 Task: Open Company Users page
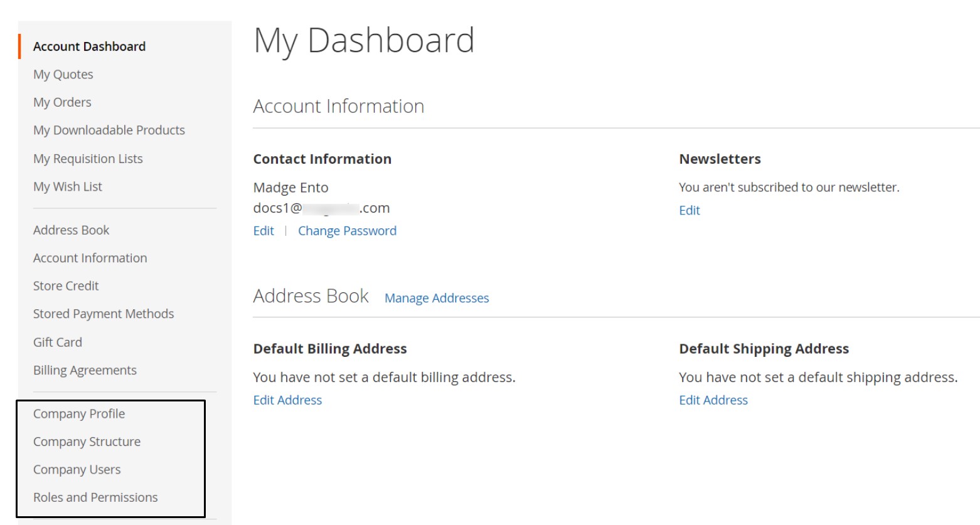[x=77, y=470]
